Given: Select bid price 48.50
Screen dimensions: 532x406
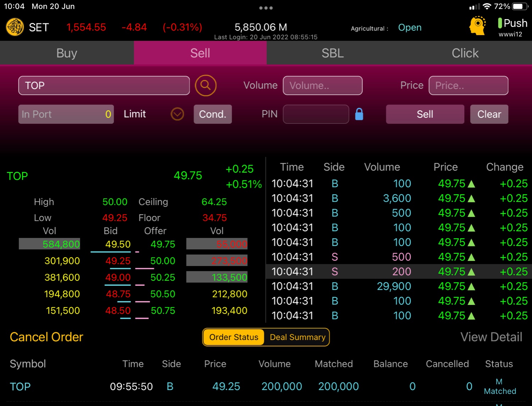Looking at the screenshot, I should [118, 311].
